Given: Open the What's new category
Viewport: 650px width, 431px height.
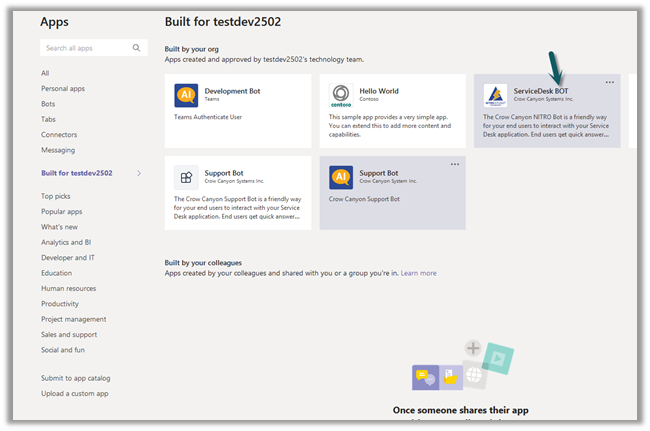Looking at the screenshot, I should click(59, 227).
